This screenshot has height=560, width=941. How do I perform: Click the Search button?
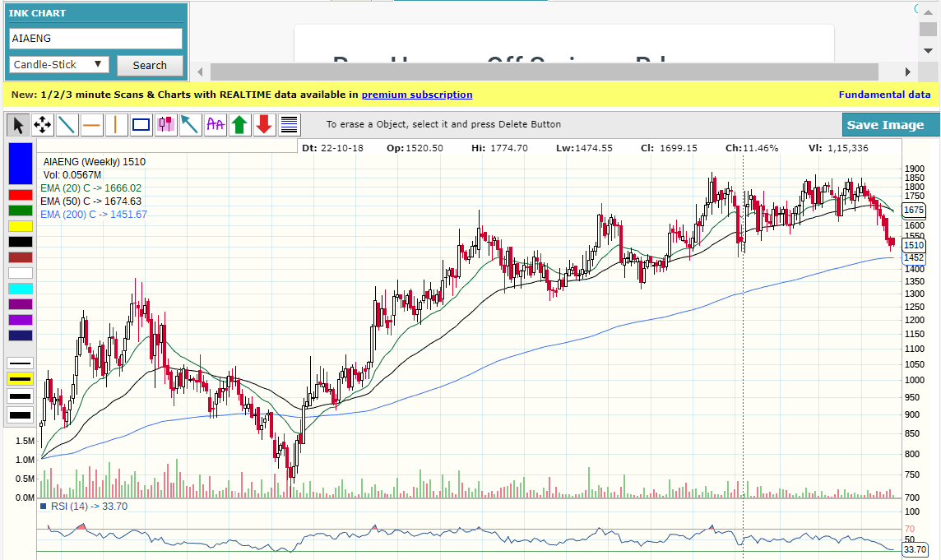[150, 65]
